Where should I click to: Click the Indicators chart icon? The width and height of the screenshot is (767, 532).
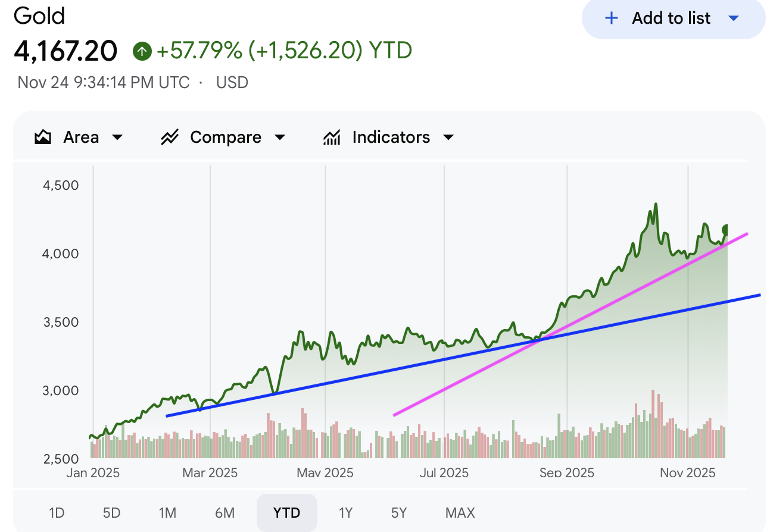tap(332, 137)
